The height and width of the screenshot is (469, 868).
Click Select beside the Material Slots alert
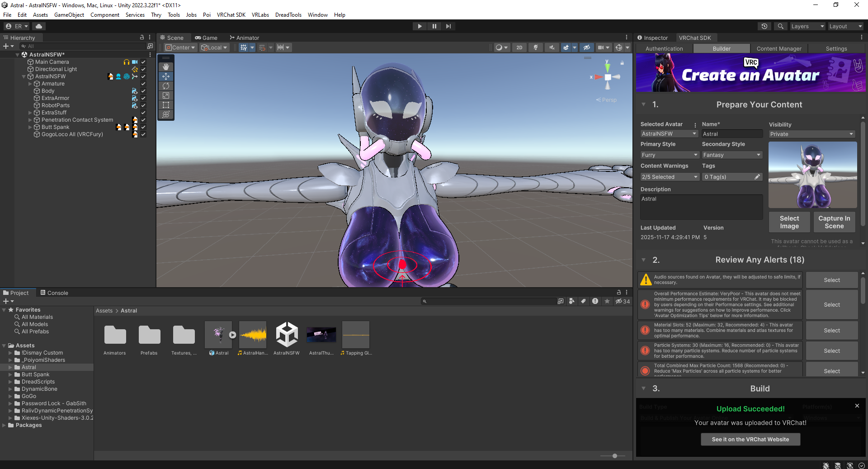(832, 331)
